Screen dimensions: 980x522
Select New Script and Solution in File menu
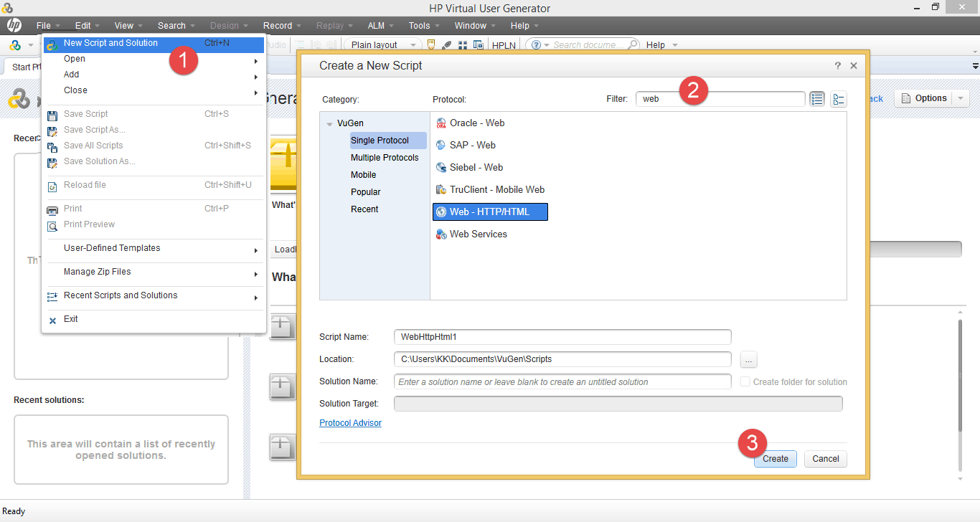coord(154,44)
